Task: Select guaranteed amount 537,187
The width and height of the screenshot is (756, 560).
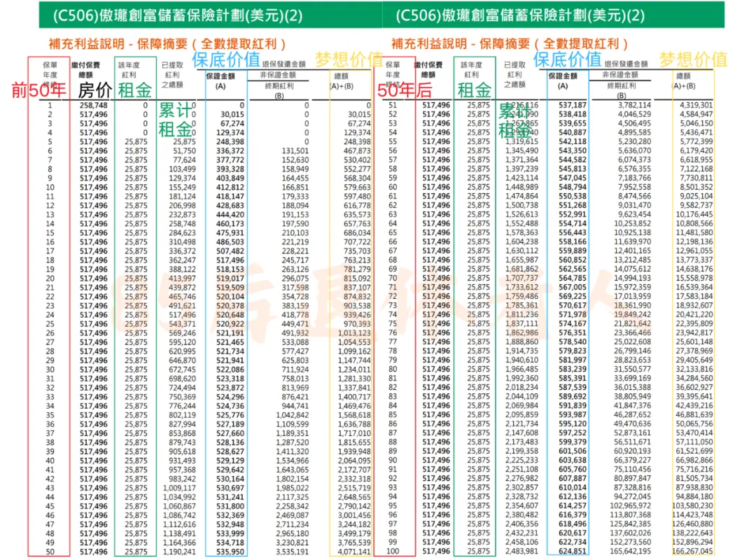Action: (573, 105)
